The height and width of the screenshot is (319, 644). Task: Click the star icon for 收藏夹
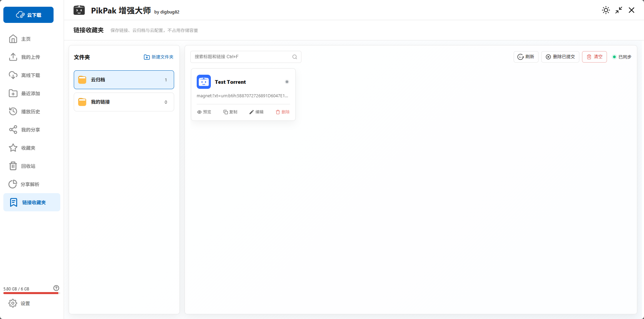(x=13, y=148)
